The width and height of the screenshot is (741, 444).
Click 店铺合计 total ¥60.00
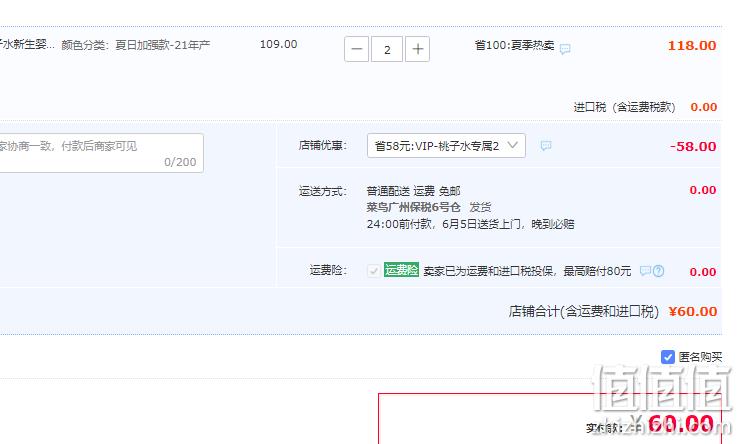click(x=693, y=311)
